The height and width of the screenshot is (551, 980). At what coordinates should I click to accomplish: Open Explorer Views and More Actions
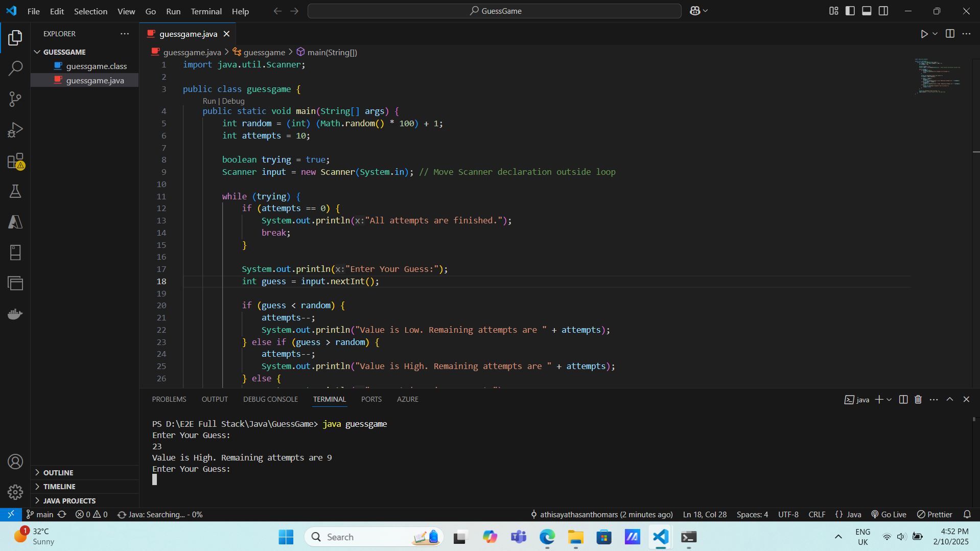(x=125, y=34)
